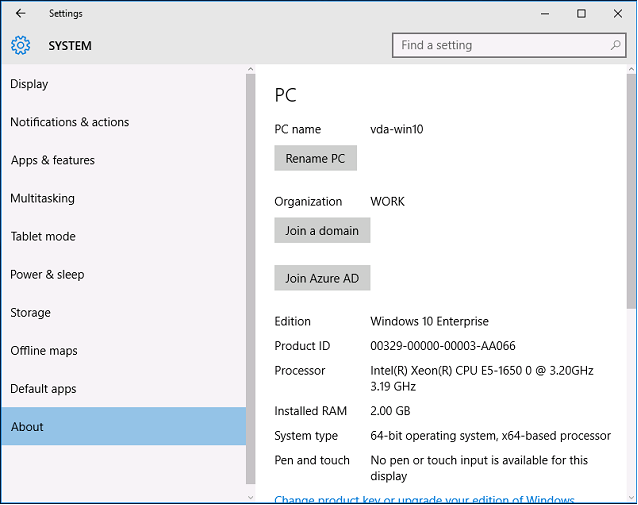
Task: Maximize the Settings window
Action: [581, 14]
